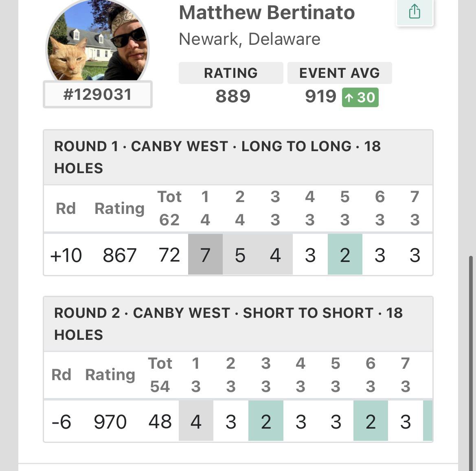Tap the RATING label box
The height and width of the screenshot is (471, 476).
230,73
